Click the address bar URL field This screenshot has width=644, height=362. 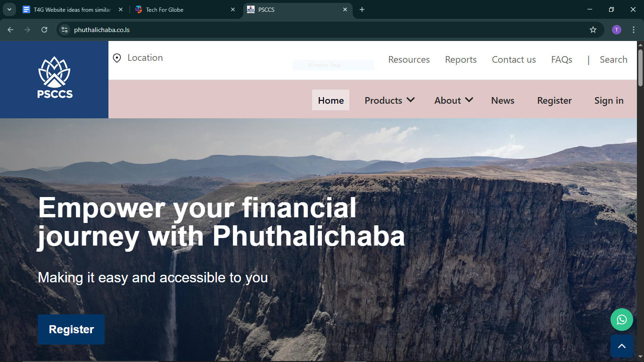point(330,30)
